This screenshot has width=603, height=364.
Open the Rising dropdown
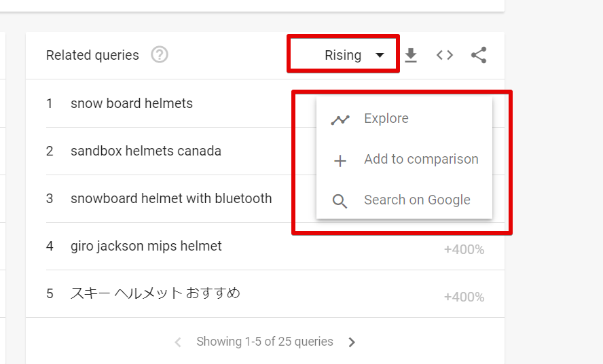pos(343,54)
